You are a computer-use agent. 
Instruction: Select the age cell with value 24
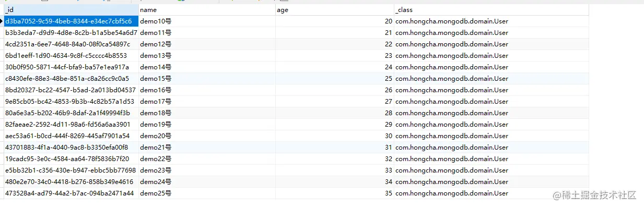pyautogui.click(x=335, y=67)
